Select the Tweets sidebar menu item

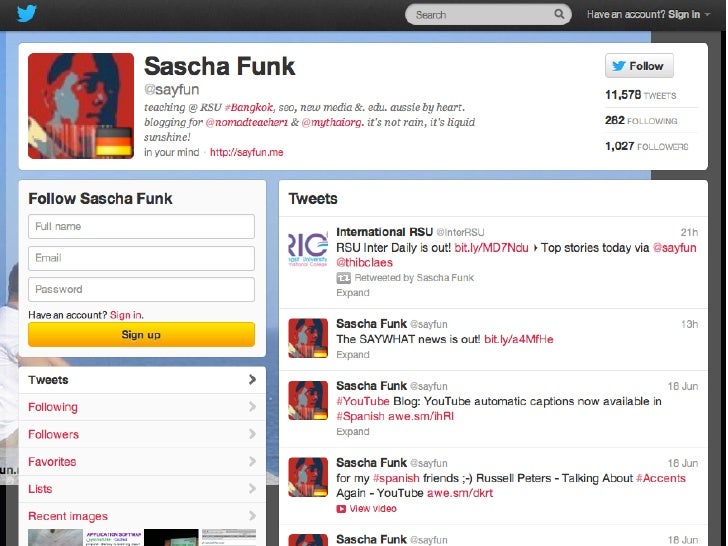click(142, 380)
